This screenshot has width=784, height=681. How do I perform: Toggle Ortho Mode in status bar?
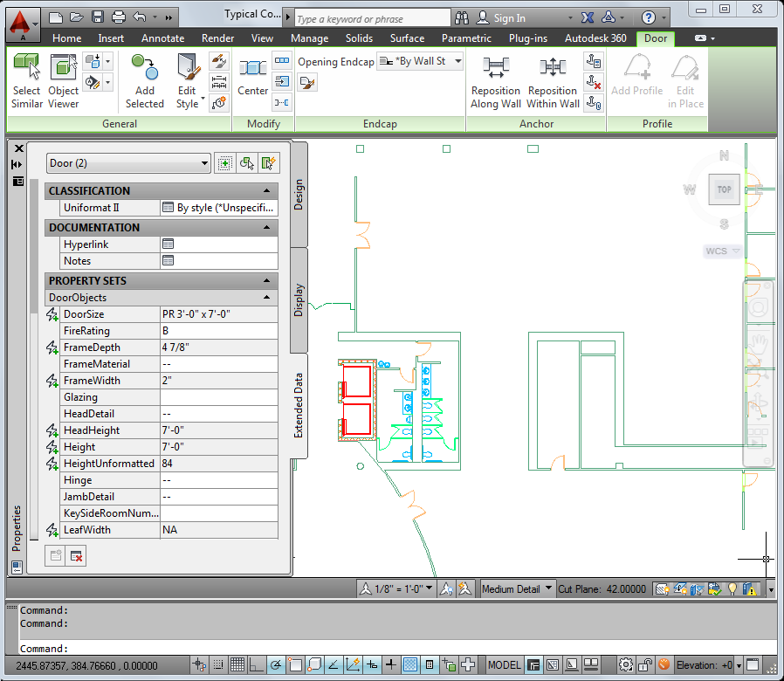(257, 665)
